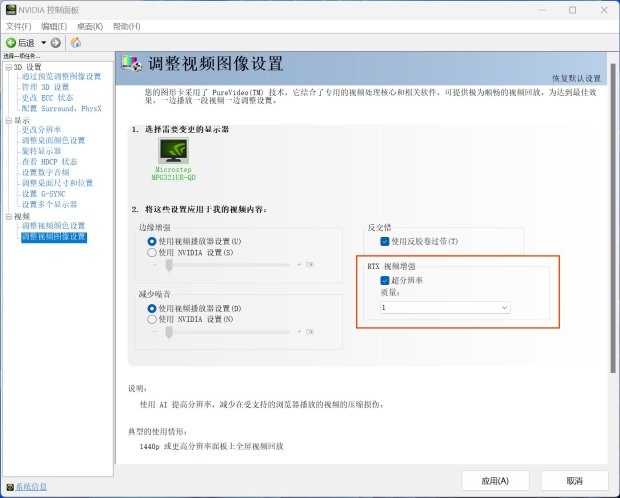Click the 减少噪音 slider handle
620x498 pixels.
click(169, 332)
